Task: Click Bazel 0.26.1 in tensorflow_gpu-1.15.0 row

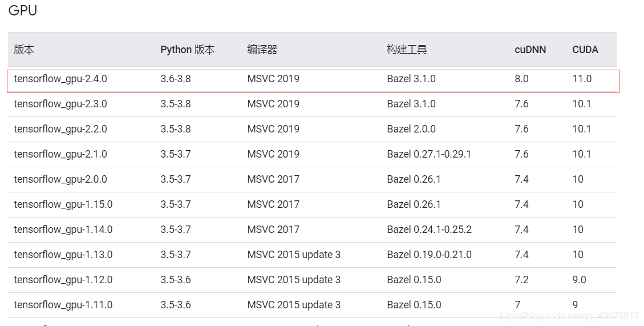Action: tap(414, 204)
